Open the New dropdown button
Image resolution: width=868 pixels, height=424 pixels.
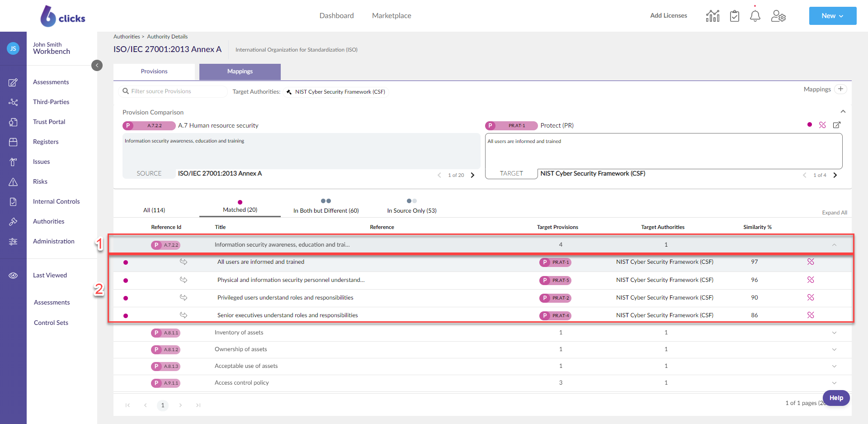coord(833,16)
